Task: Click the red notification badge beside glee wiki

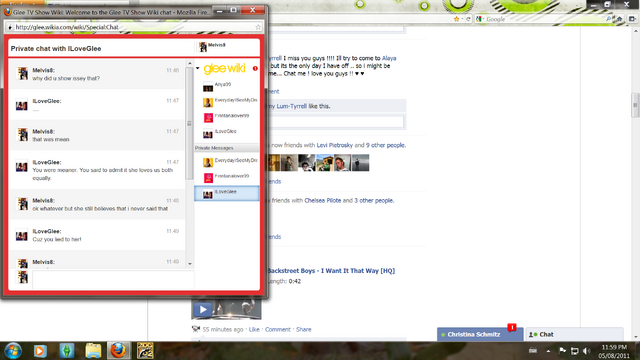Action: [x=255, y=69]
